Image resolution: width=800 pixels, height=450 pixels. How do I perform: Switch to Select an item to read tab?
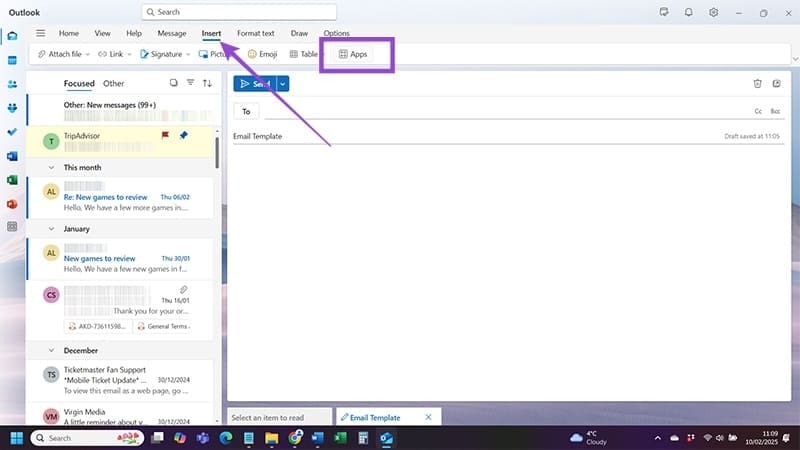279,417
